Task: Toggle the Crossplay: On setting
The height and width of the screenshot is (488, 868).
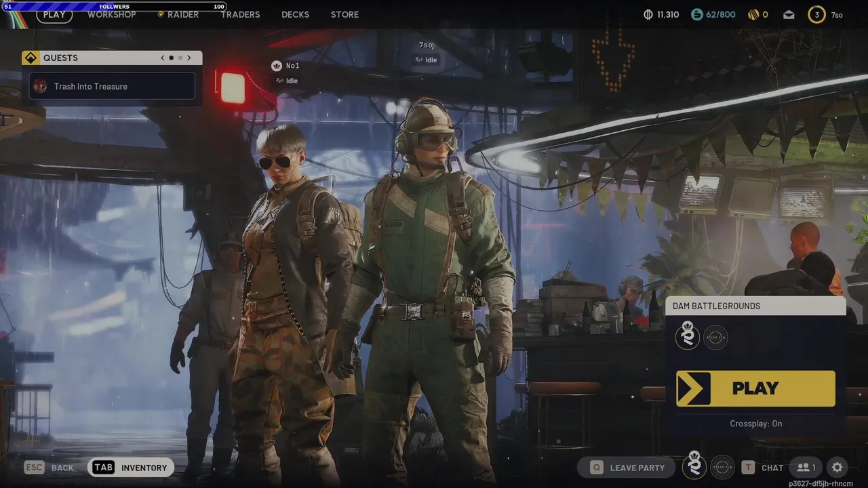Action: (755, 424)
